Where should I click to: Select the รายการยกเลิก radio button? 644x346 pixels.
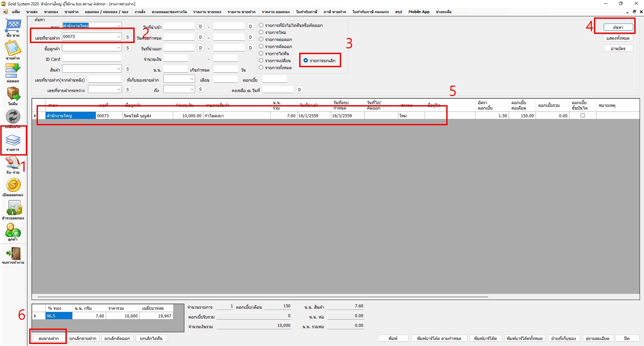[x=306, y=60]
